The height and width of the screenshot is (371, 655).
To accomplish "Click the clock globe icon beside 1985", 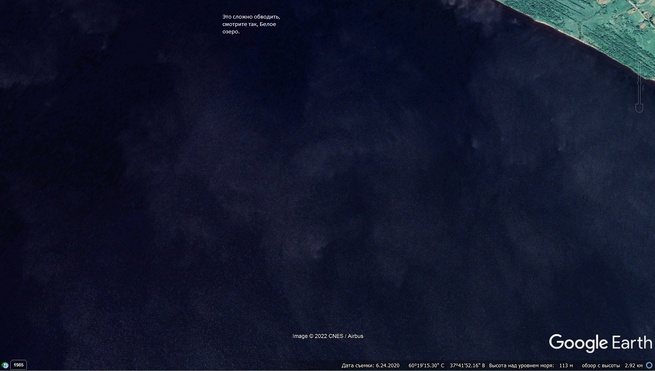I will (5, 365).
